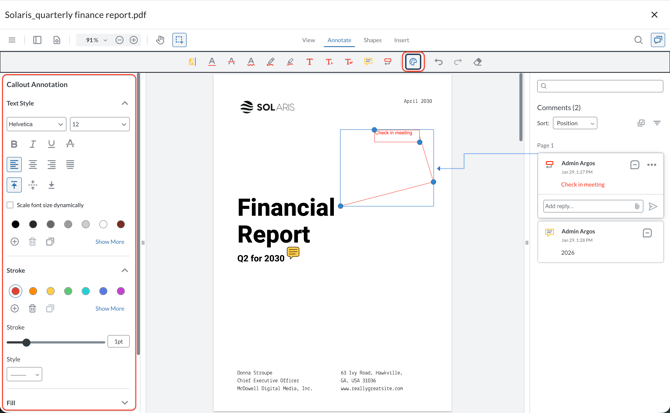Enable Scale font size dynamically checkbox
The width and height of the screenshot is (670, 413).
tap(11, 205)
